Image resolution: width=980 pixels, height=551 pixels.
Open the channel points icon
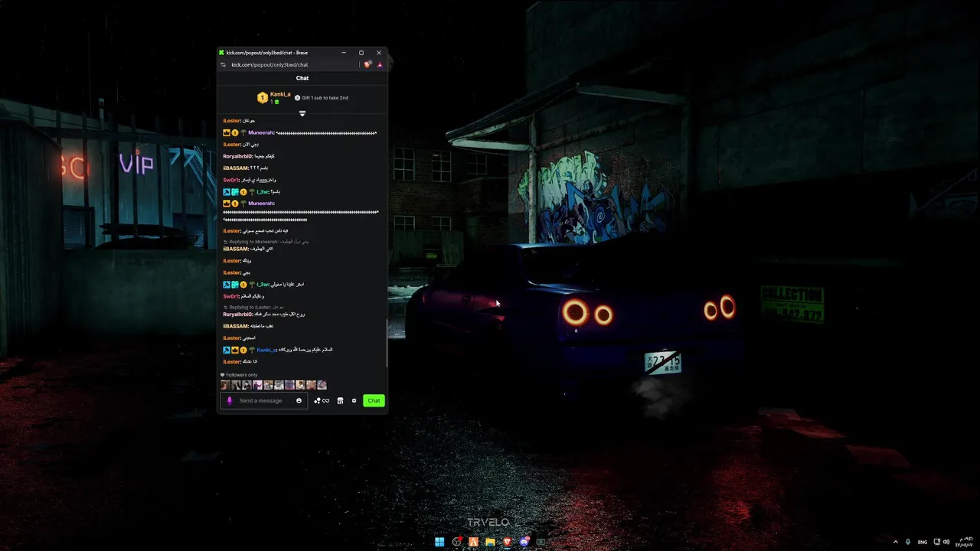point(317,400)
